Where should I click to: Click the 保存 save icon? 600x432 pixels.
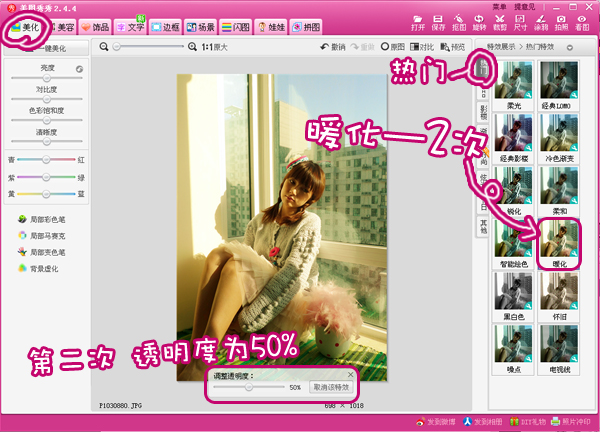coord(439,23)
